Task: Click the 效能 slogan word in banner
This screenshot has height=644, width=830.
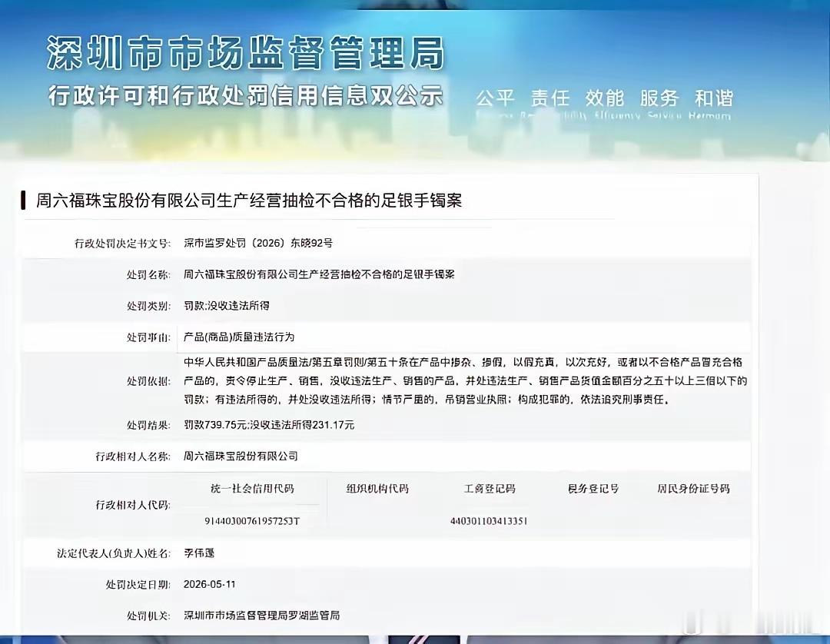Action: coord(605,98)
